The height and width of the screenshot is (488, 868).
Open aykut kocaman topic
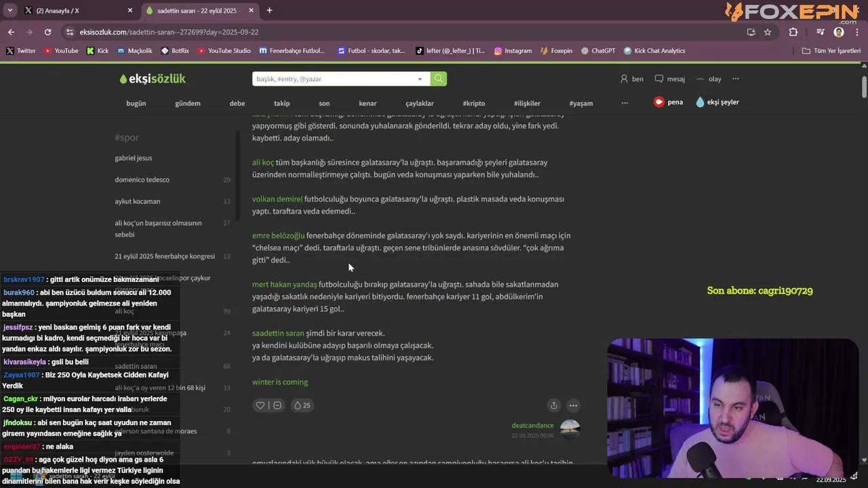(138, 201)
